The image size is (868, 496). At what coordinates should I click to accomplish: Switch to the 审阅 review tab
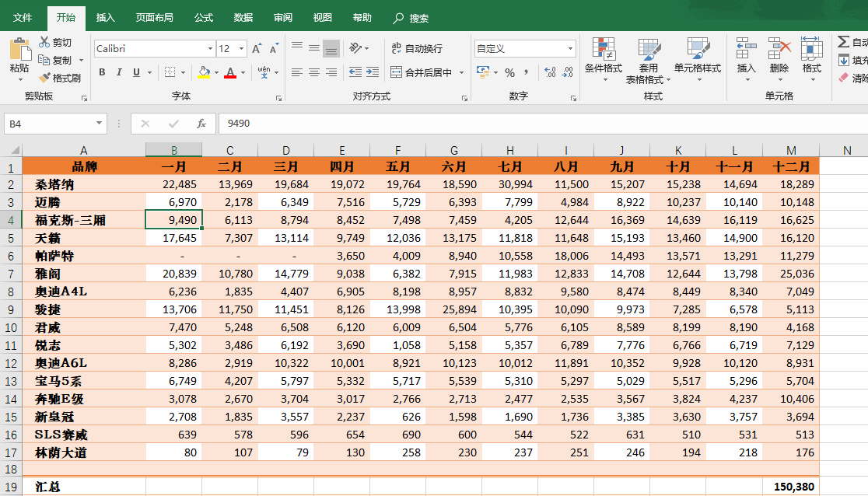pyautogui.click(x=283, y=18)
